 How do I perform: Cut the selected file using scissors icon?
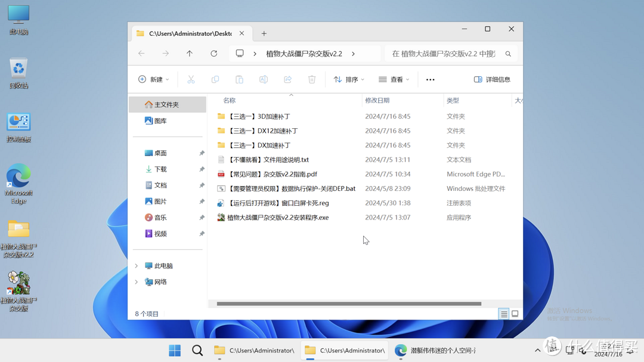pos(191,79)
